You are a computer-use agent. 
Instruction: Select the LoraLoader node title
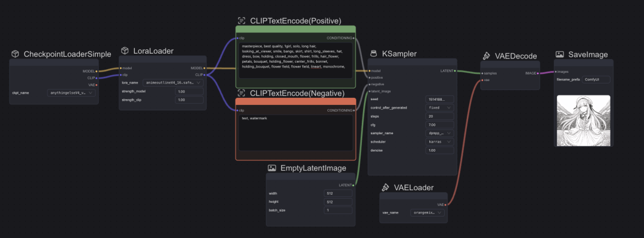[x=154, y=51]
